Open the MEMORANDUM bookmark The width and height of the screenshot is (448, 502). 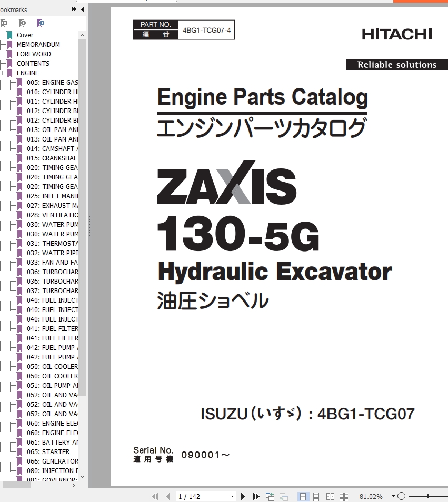pyautogui.click(x=38, y=45)
